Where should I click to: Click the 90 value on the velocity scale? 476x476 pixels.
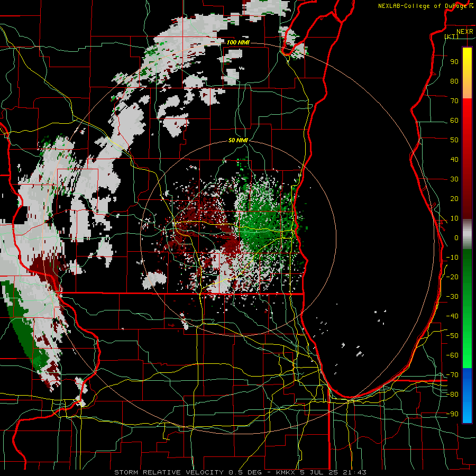click(454, 62)
